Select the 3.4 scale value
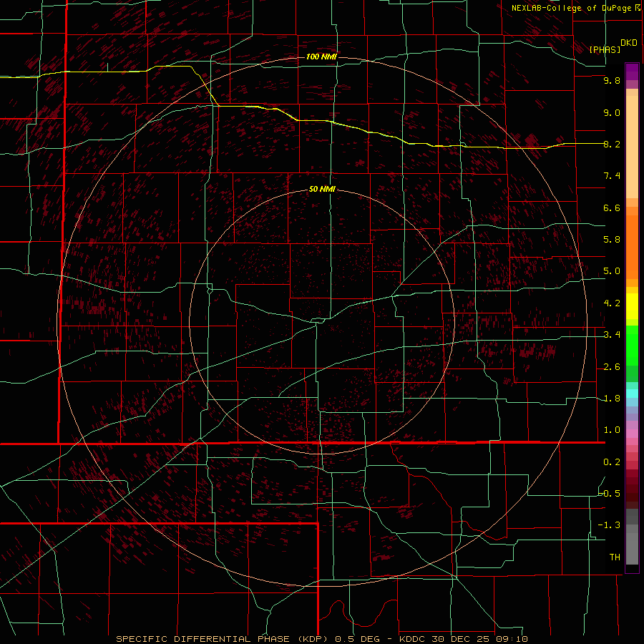The image size is (644, 644). pos(612,335)
